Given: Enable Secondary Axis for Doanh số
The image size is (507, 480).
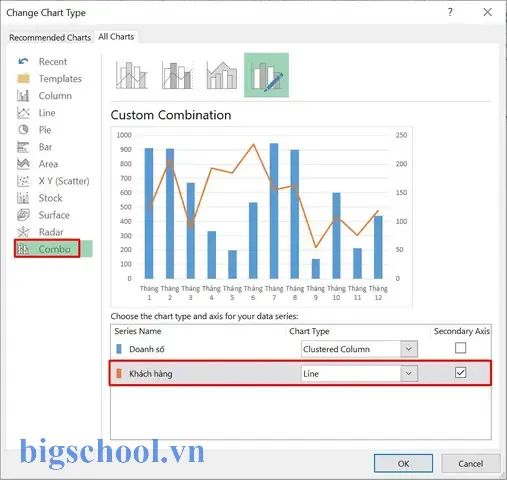Looking at the screenshot, I should tap(460, 348).
